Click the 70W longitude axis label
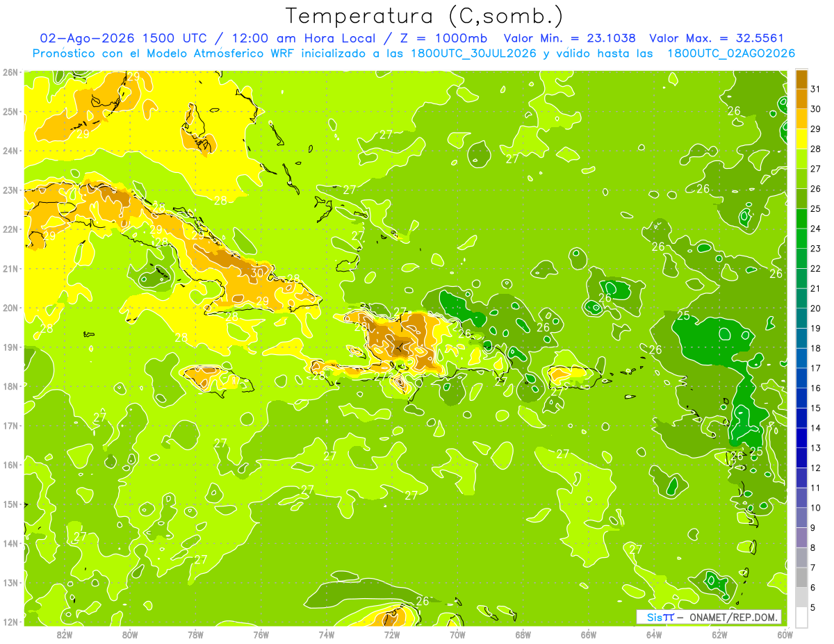The image size is (834, 644). click(457, 634)
